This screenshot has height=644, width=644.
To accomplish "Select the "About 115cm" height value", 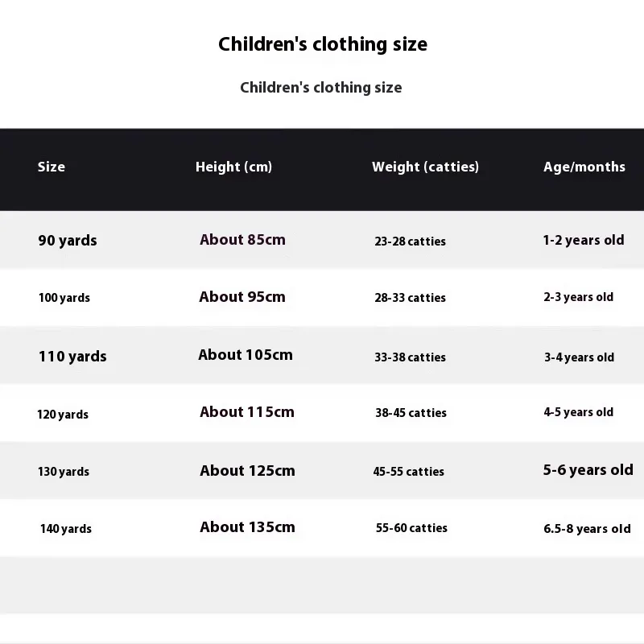I will click(x=247, y=412).
